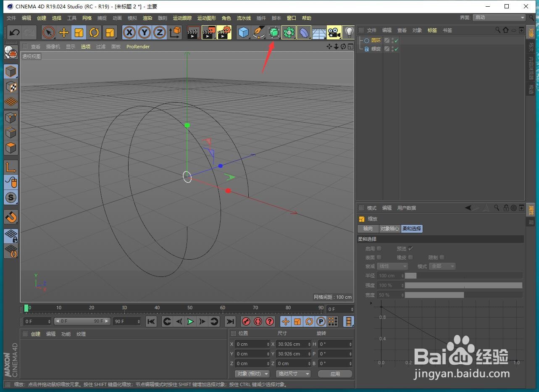The width and height of the screenshot is (539, 392).
Task: Adjust the 宽度 width slider
Action: pyautogui.click(x=463, y=295)
